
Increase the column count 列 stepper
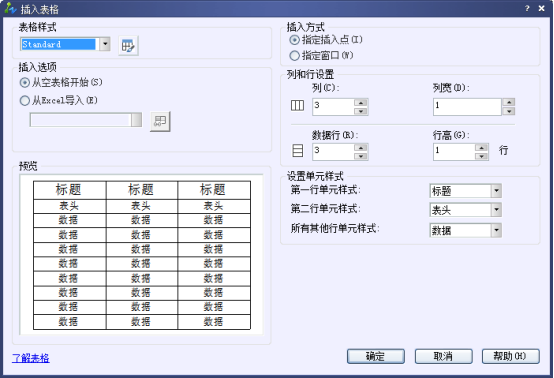click(x=361, y=103)
